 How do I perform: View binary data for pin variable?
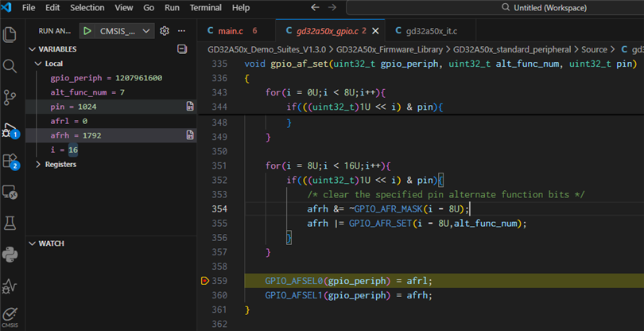[190, 106]
